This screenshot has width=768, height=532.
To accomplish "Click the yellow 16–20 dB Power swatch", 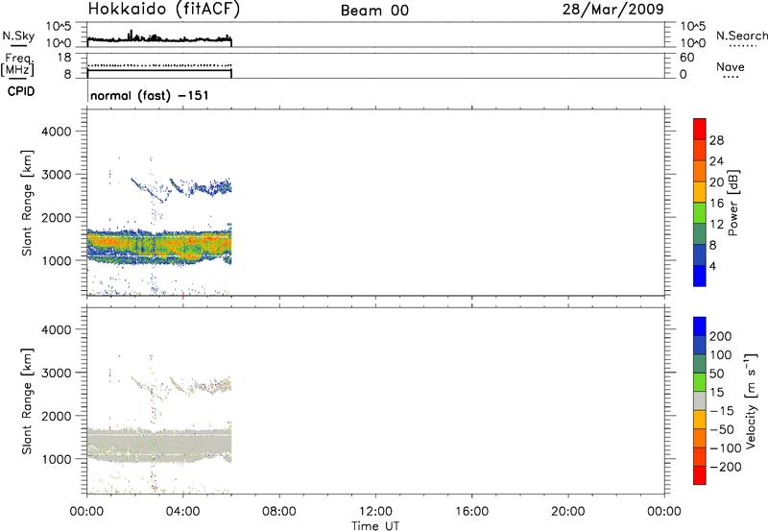I will (x=700, y=192).
